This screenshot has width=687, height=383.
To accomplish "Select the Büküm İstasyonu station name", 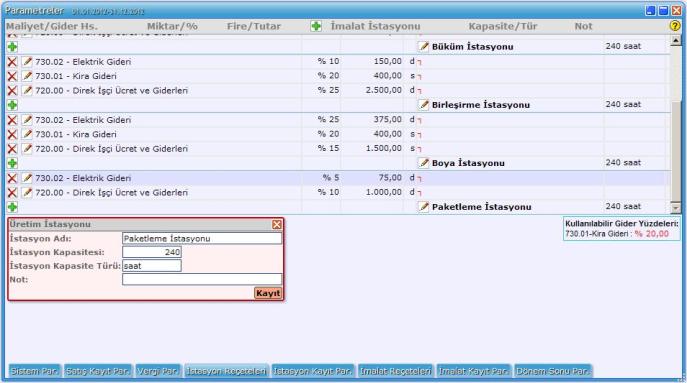I will 472,46.
